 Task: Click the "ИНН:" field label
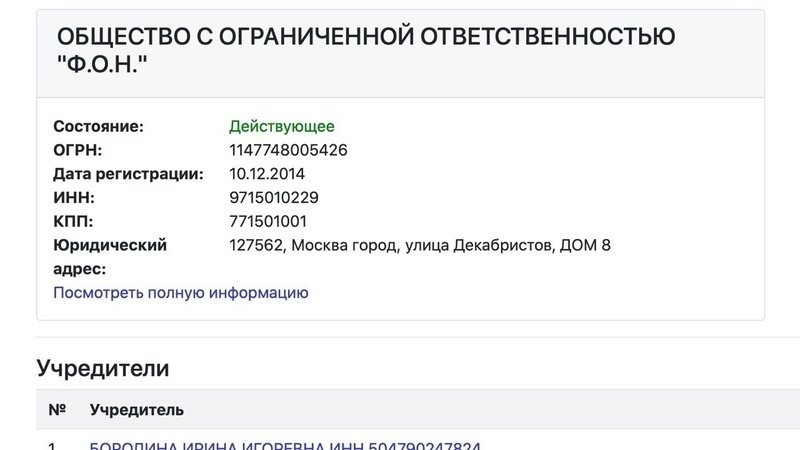point(74,197)
